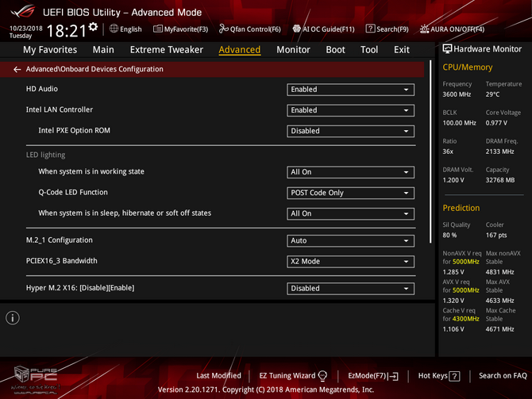This screenshot has width=532, height=399.
Task: Click Last Modified button
Action: click(x=218, y=376)
